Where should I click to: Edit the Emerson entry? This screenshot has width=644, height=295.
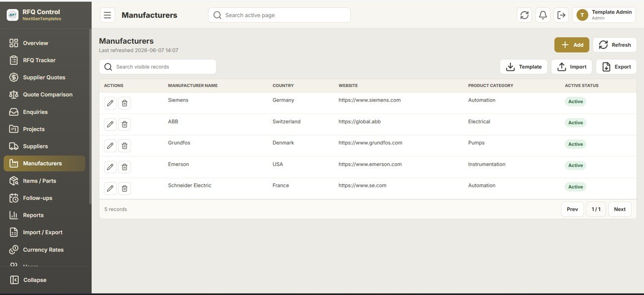110,167
